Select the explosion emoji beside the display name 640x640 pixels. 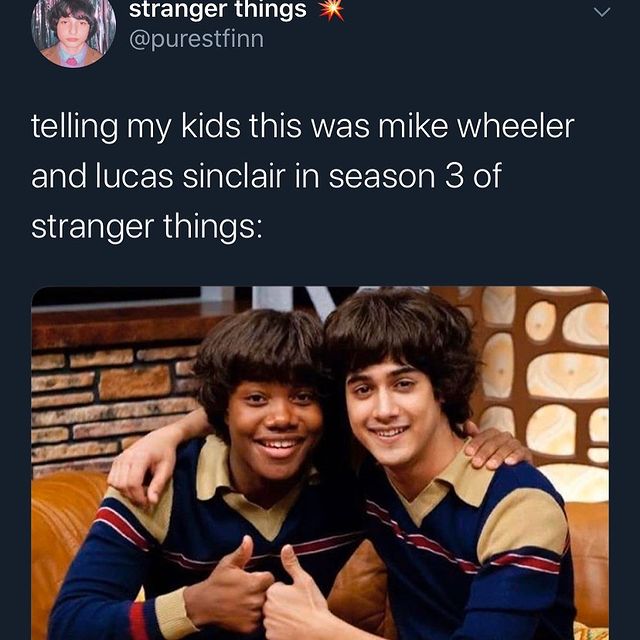(331, 10)
